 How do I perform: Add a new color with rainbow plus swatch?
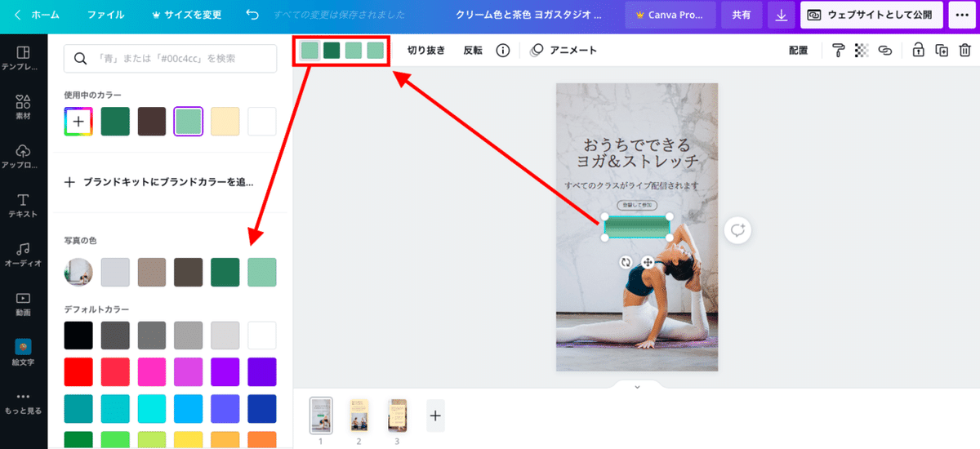click(78, 122)
